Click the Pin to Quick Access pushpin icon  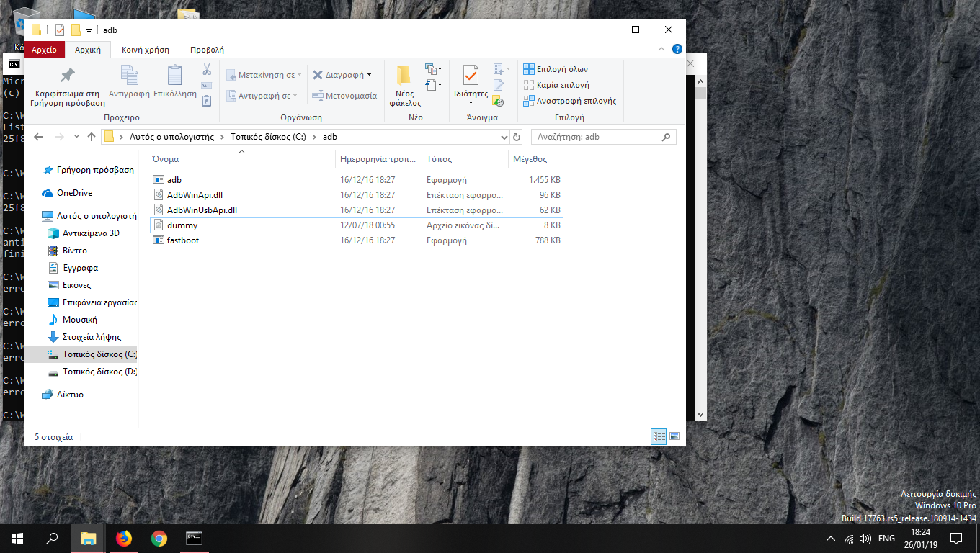67,76
